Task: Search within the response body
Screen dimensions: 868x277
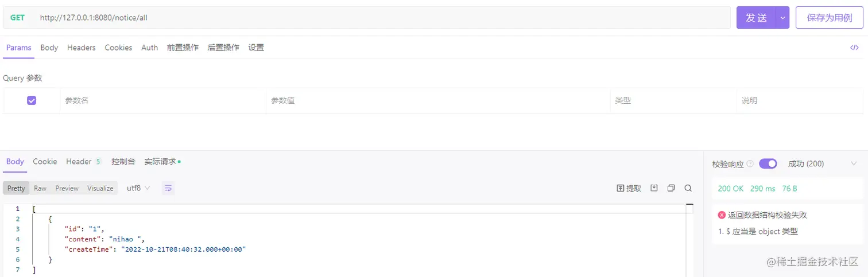Action: pos(688,188)
